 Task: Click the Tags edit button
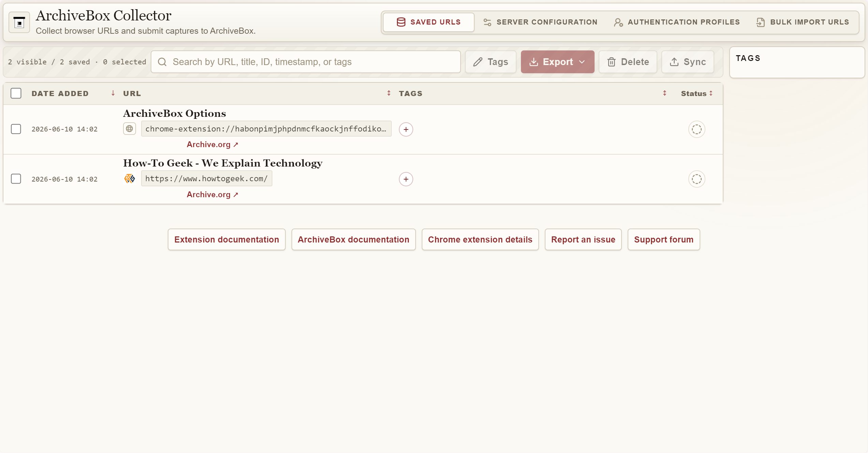click(x=491, y=62)
